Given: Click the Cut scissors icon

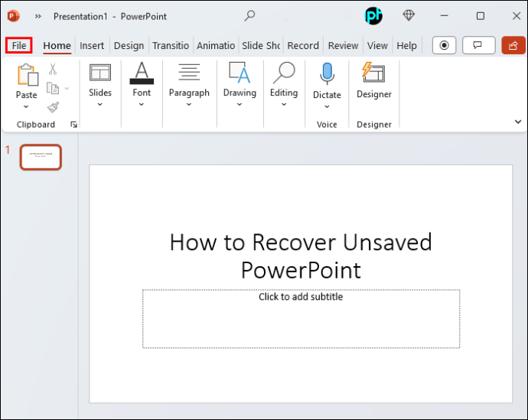Looking at the screenshot, I should click(53, 70).
